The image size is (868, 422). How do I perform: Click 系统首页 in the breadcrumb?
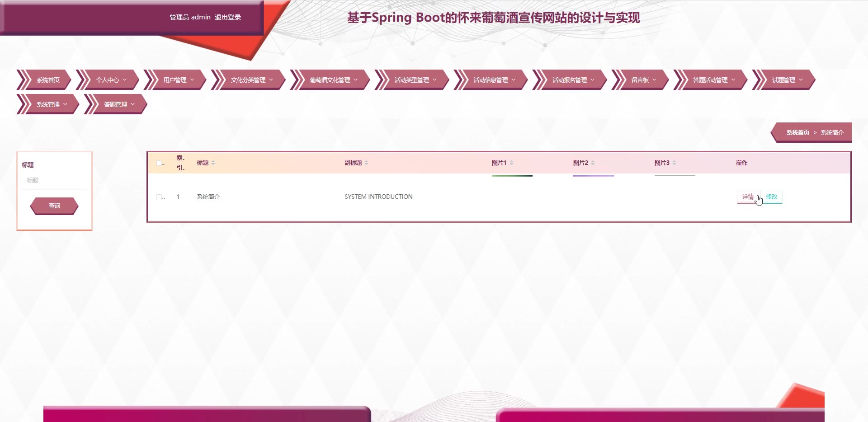(x=798, y=132)
